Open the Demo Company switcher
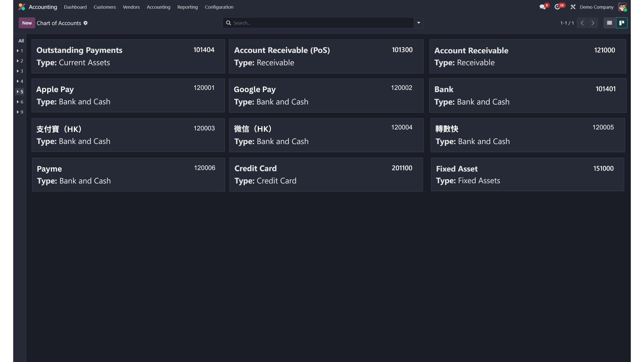The image size is (644, 362). [597, 7]
